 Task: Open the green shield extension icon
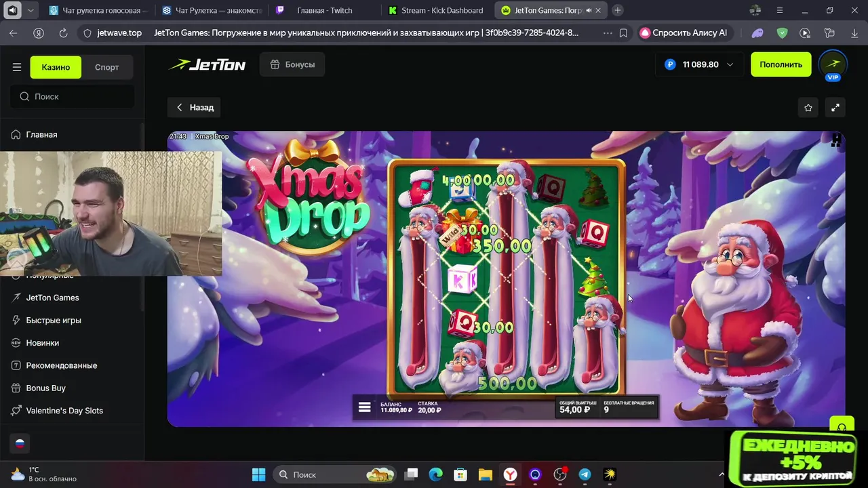(x=781, y=33)
